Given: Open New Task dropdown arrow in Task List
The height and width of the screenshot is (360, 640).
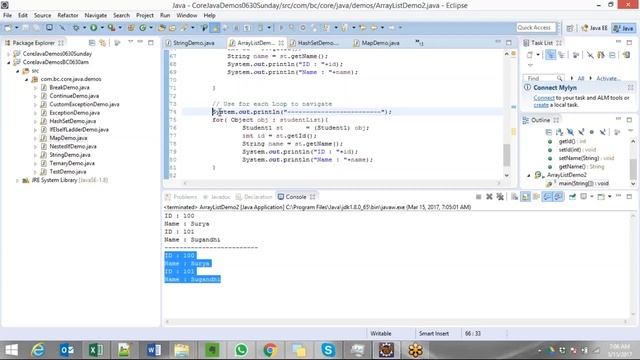Looking at the screenshot, I should pos(538,55).
